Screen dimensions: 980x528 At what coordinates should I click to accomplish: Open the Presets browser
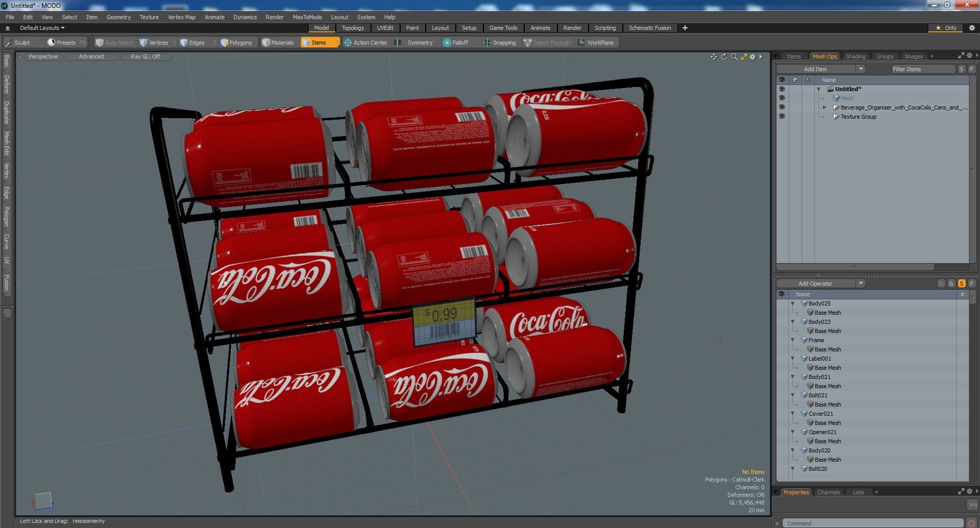click(x=66, y=43)
